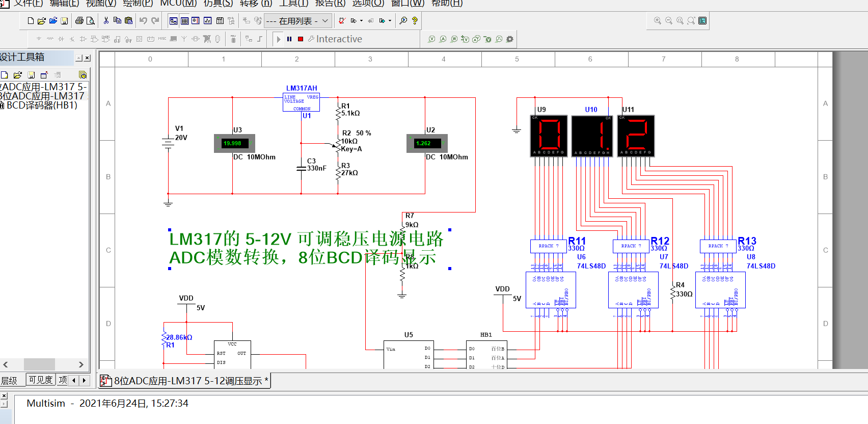The image size is (868, 424).
Task: Switch to the 可见度 tab
Action: [41, 380]
